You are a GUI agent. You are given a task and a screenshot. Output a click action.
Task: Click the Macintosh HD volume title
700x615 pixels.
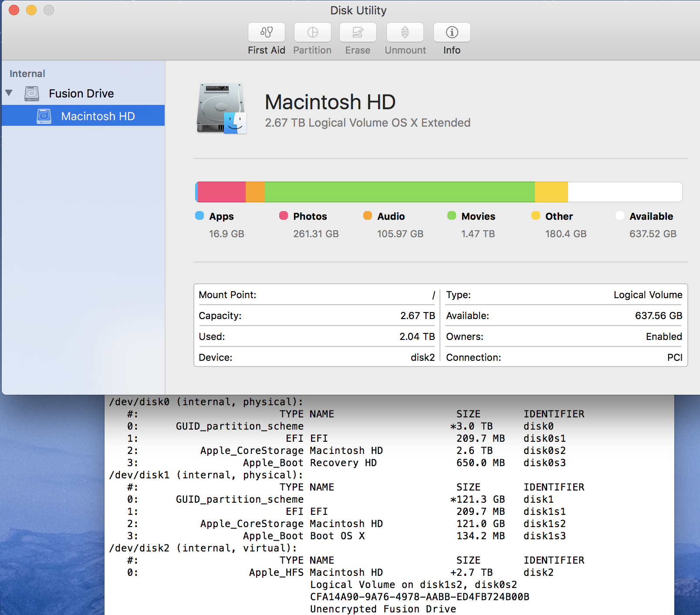pyautogui.click(x=330, y=102)
